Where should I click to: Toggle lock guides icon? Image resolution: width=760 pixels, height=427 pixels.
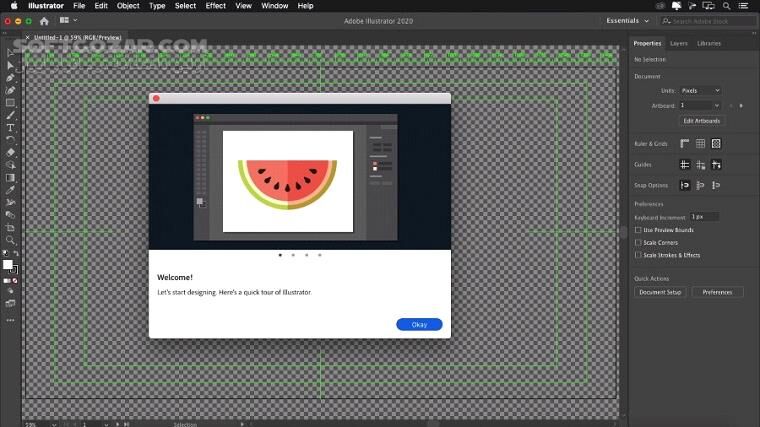click(x=700, y=165)
